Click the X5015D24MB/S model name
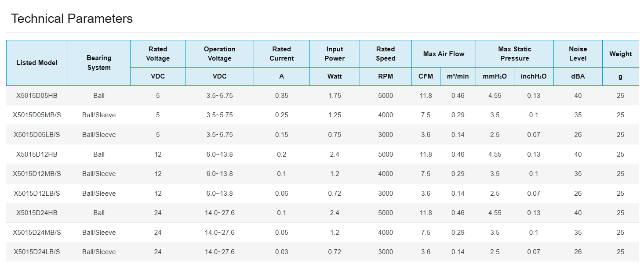 point(37,233)
